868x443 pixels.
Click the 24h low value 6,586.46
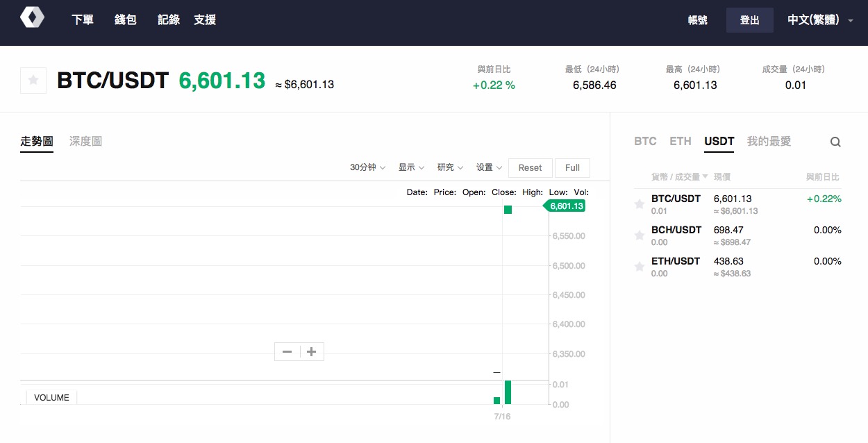coord(594,85)
